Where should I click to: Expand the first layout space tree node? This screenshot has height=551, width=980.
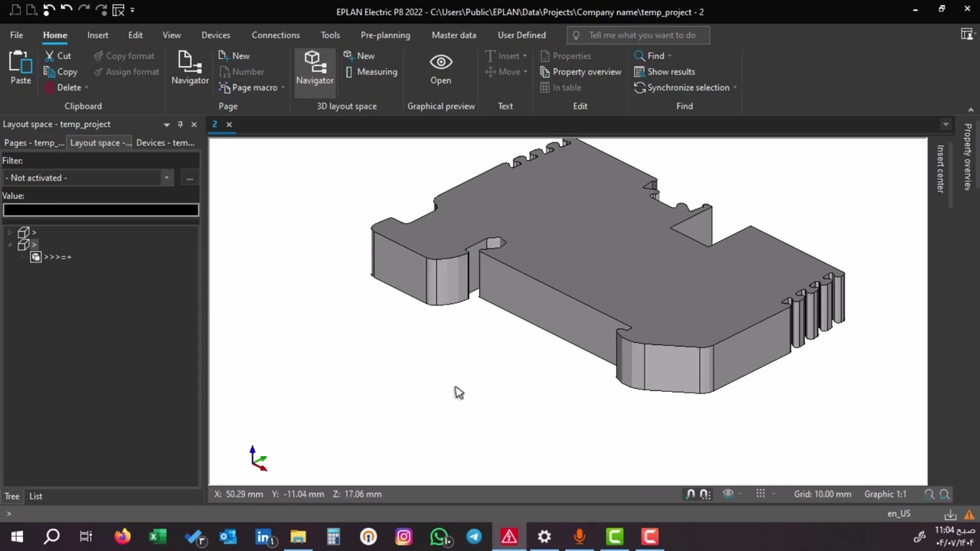[10, 233]
